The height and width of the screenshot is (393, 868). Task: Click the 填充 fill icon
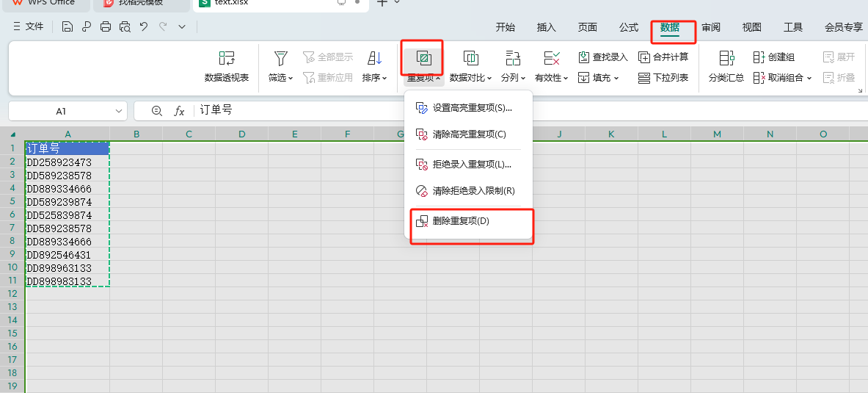tap(584, 78)
